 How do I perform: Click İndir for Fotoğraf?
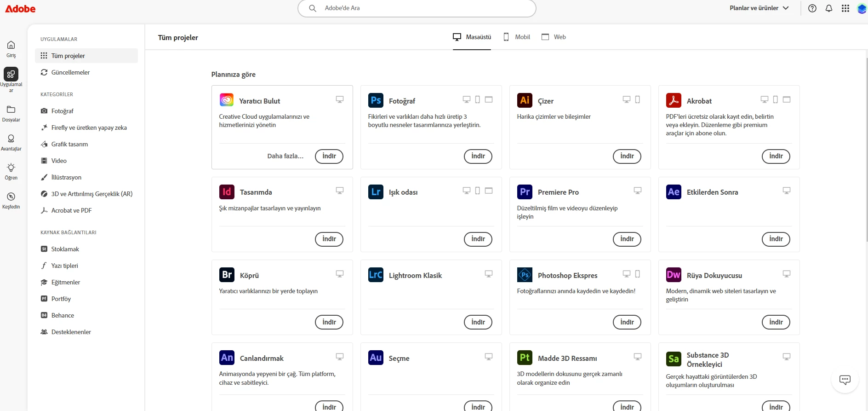pyautogui.click(x=478, y=156)
